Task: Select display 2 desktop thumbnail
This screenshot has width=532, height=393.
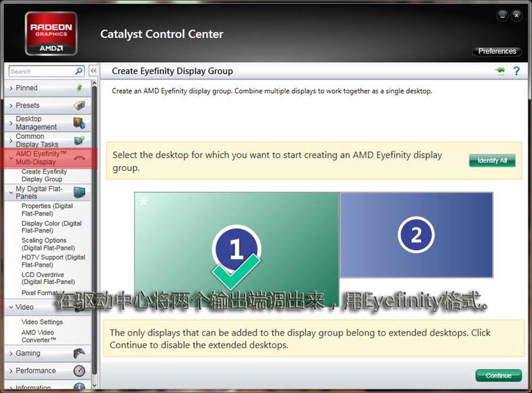Action: [416, 235]
